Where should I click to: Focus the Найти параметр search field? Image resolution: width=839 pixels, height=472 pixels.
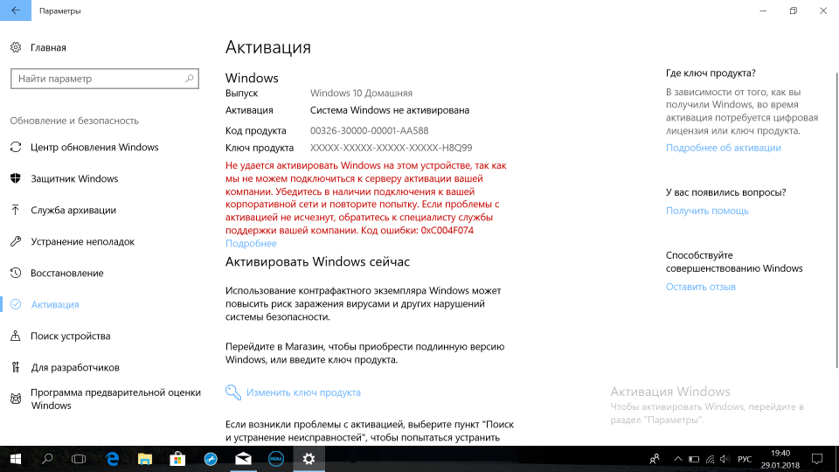click(104, 79)
